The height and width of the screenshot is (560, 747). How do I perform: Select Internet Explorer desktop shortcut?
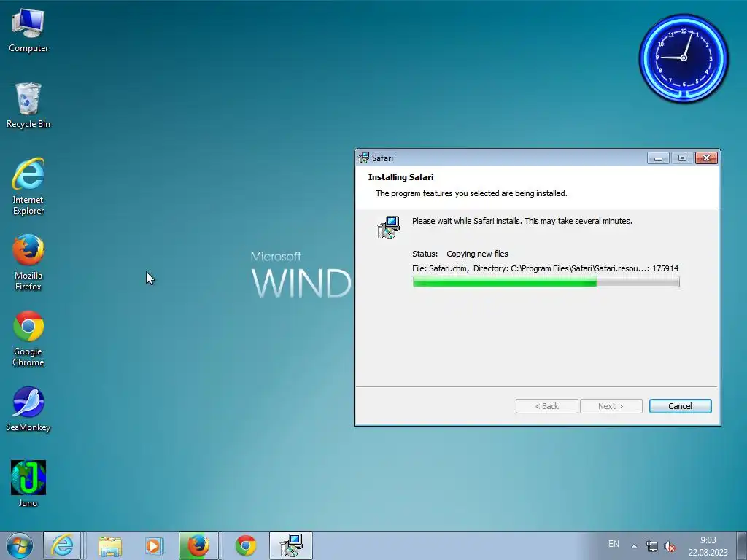click(28, 186)
